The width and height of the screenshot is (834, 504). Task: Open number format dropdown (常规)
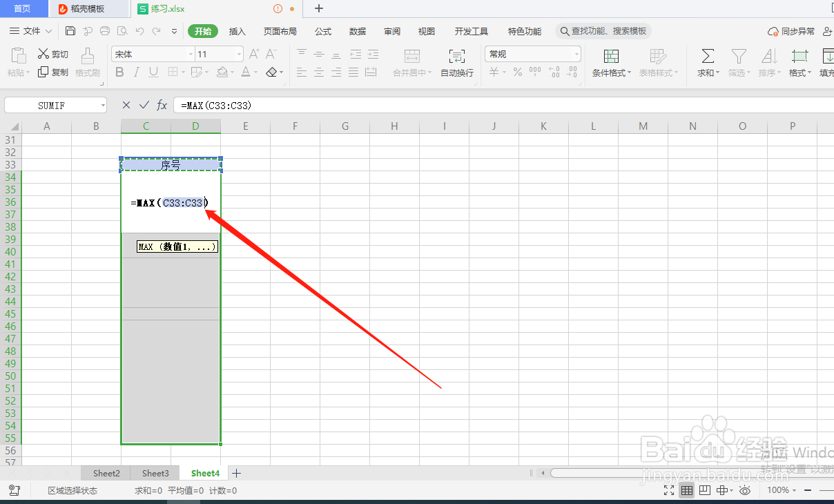point(576,54)
